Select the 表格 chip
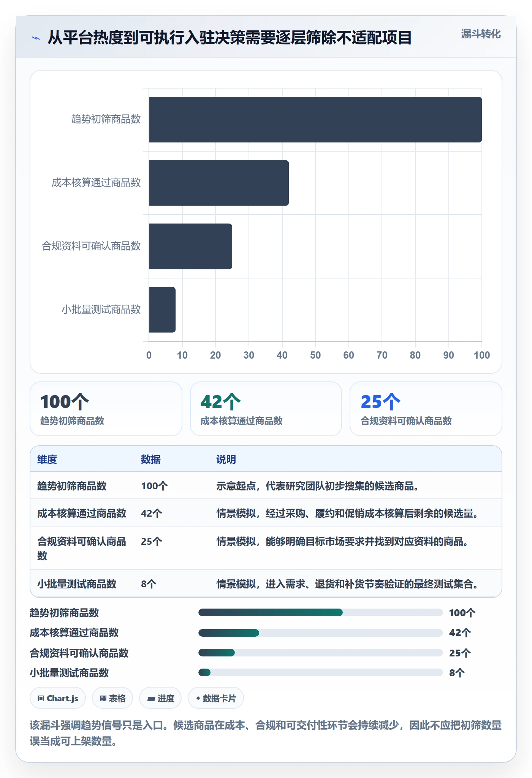This screenshot has width=532, height=778. click(112, 698)
